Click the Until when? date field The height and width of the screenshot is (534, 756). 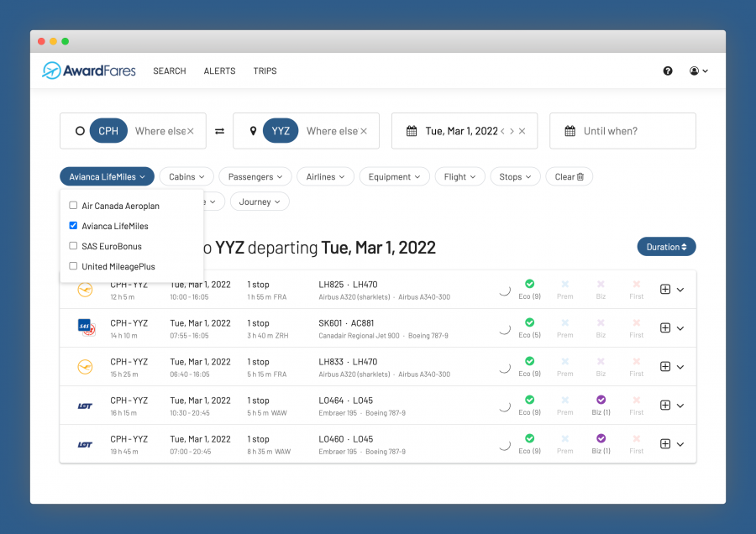point(622,131)
